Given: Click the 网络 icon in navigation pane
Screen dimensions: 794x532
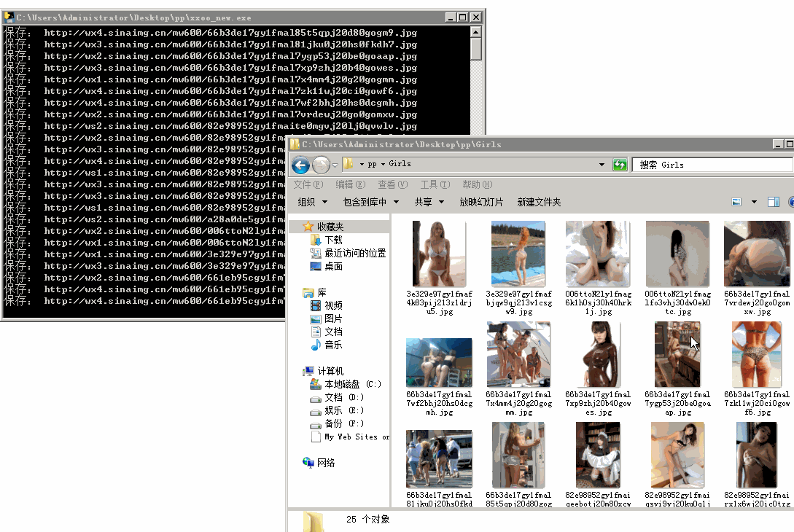Looking at the screenshot, I should (x=325, y=463).
